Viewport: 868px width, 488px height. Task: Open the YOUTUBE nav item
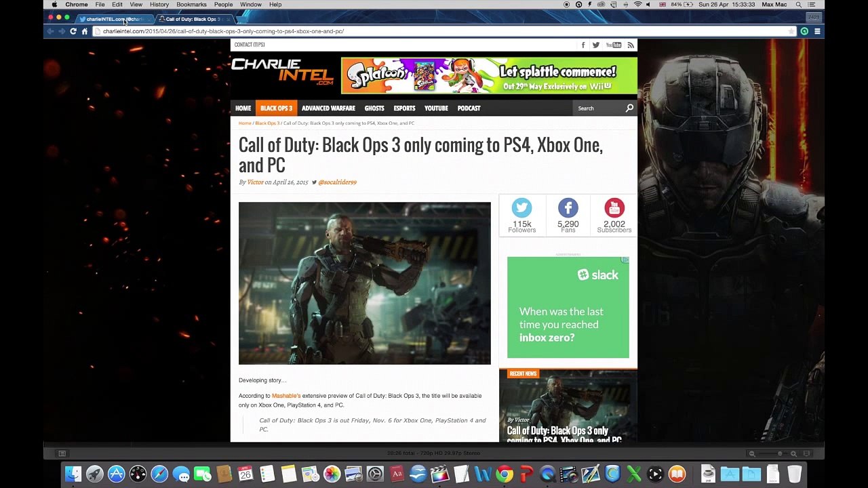[x=436, y=108]
